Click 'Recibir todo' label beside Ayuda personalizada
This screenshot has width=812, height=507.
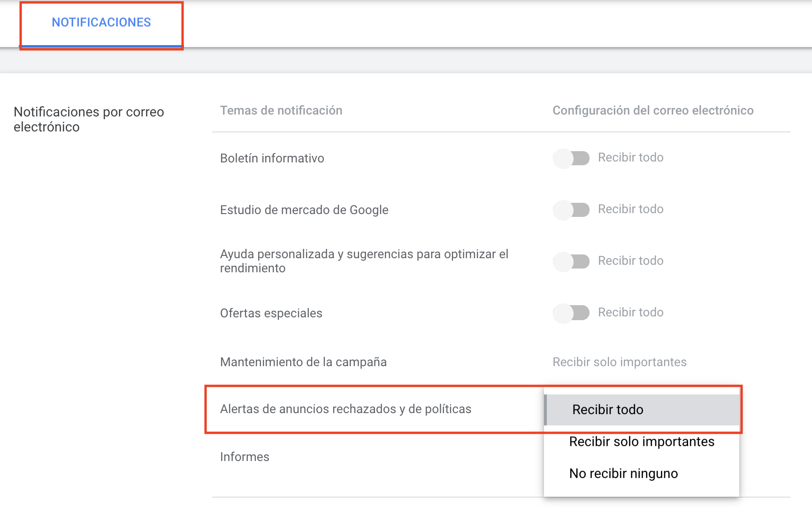tap(630, 261)
